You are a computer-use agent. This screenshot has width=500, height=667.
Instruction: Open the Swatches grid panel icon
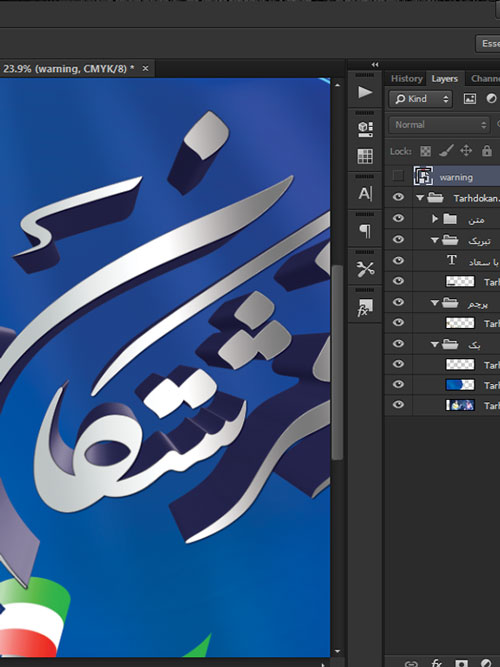tap(365, 156)
